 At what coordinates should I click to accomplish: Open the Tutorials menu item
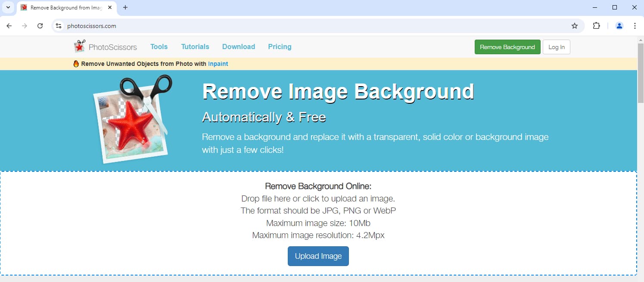[x=195, y=46]
